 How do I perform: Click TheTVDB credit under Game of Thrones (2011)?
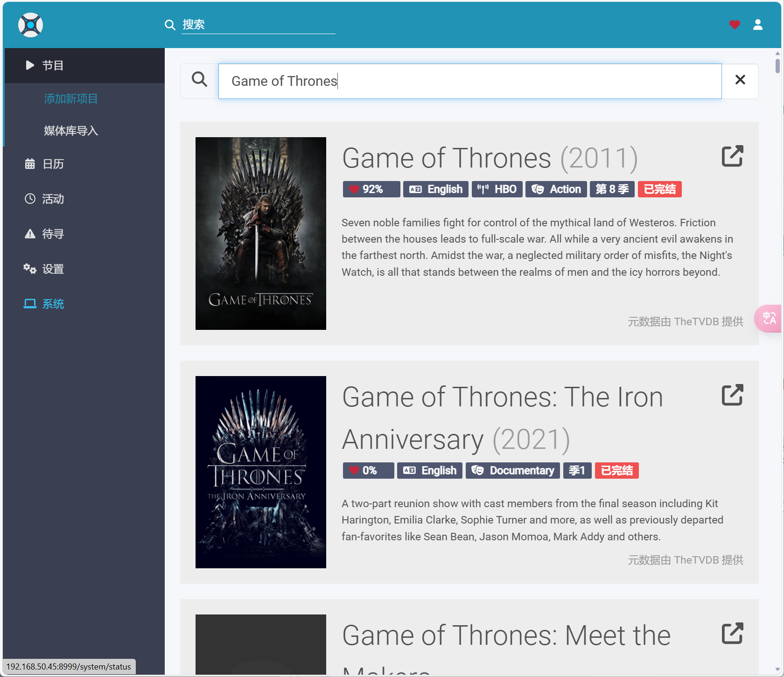(x=686, y=321)
